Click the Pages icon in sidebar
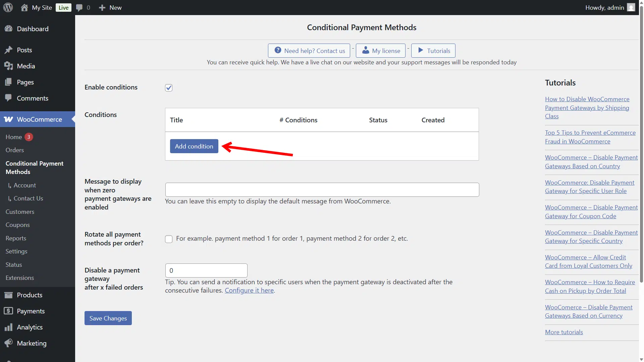 (x=8, y=82)
